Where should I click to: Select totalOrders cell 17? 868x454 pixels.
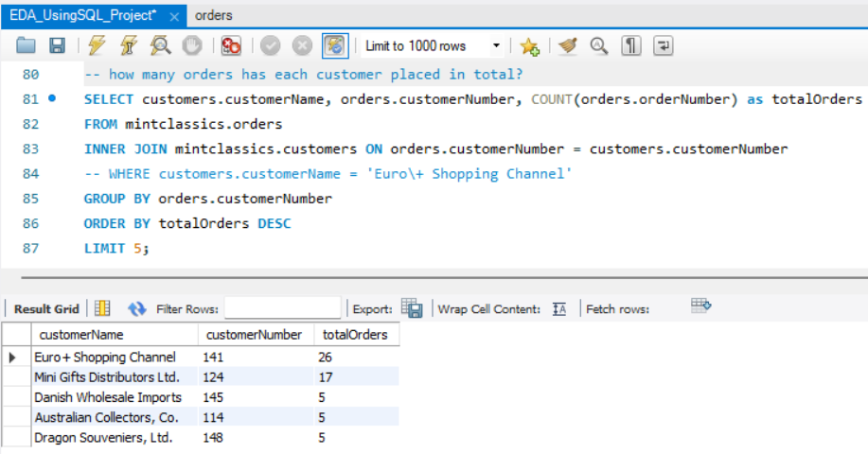point(357,377)
